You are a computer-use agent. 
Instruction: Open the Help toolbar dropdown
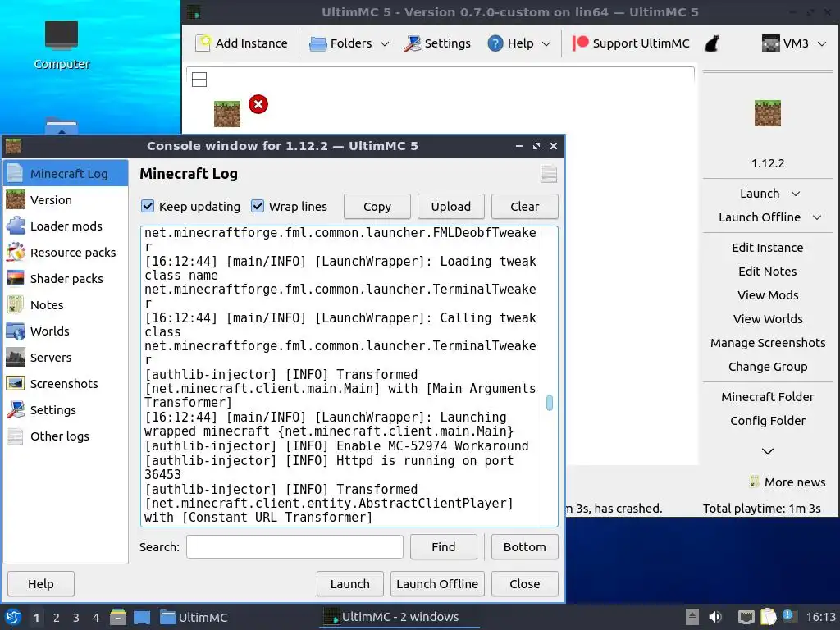tap(518, 43)
